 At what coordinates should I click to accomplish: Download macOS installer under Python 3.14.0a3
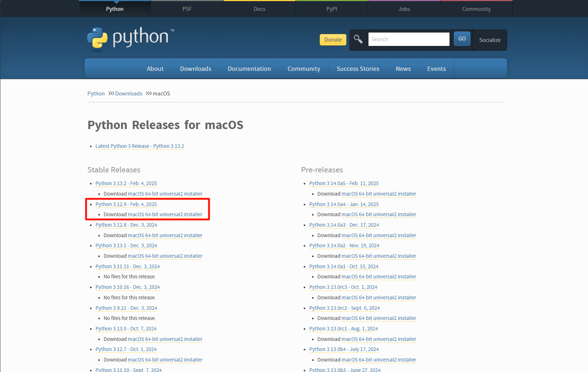point(379,235)
